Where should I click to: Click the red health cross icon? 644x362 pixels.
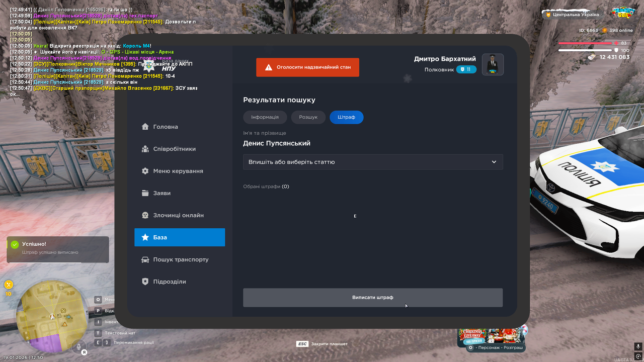pyautogui.click(x=616, y=43)
